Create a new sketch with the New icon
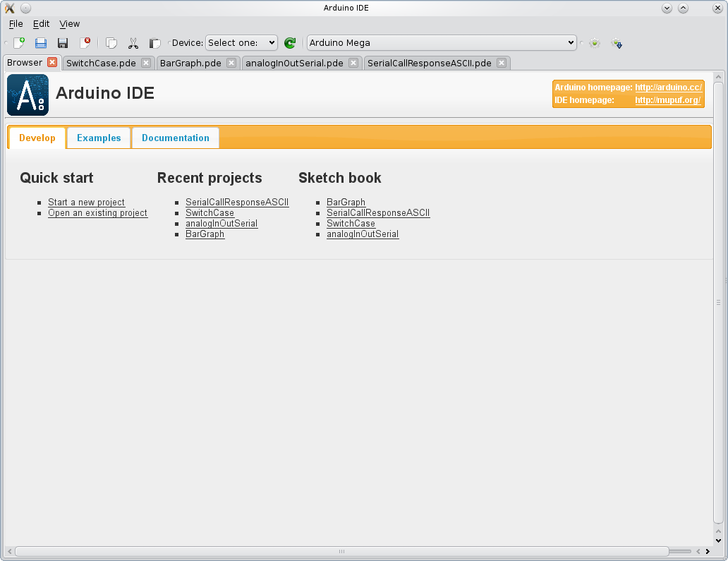Screen dimensions: 728x561 (19, 43)
